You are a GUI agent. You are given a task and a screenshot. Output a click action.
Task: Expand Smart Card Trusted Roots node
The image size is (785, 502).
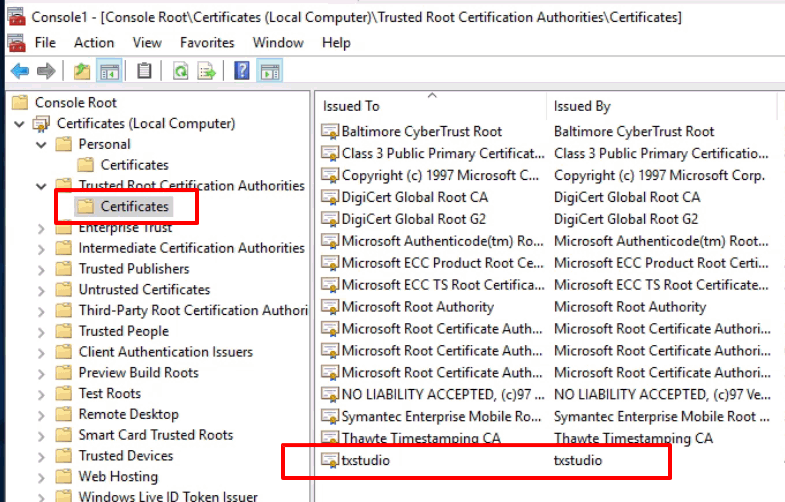[x=41, y=436]
